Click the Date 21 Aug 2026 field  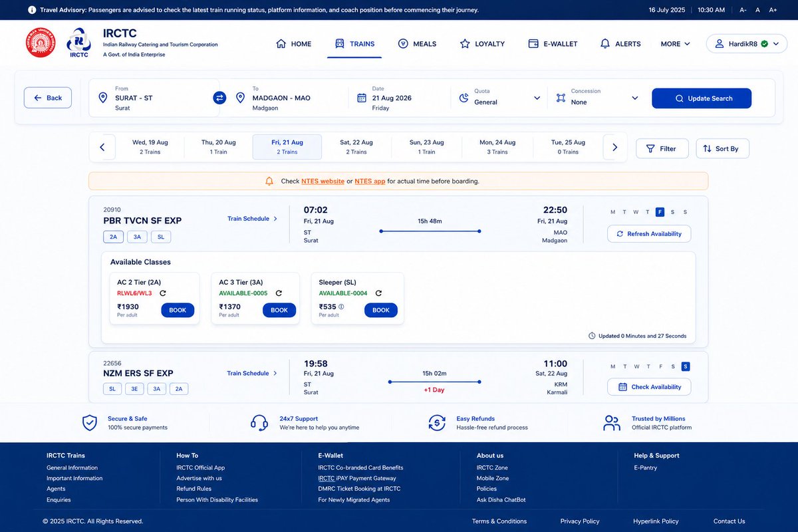point(400,98)
